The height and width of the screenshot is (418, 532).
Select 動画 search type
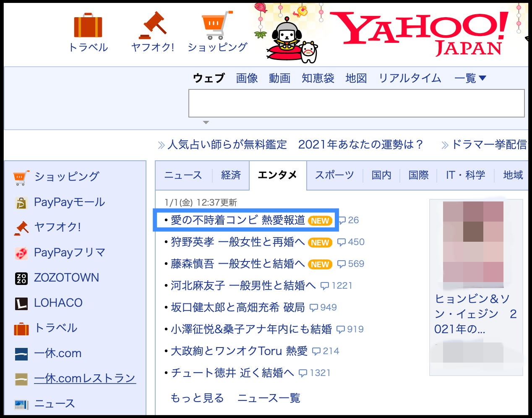279,78
